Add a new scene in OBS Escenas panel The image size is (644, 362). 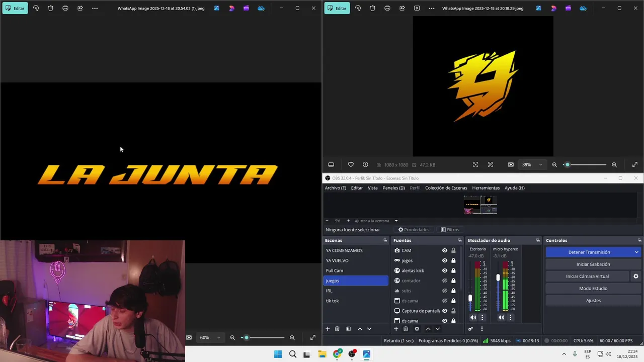(328, 329)
